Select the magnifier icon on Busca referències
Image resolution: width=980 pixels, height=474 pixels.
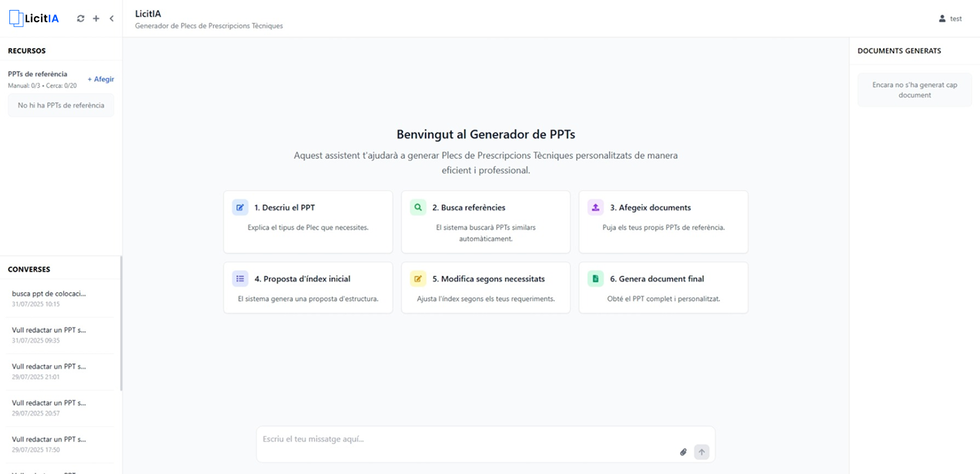tap(417, 207)
